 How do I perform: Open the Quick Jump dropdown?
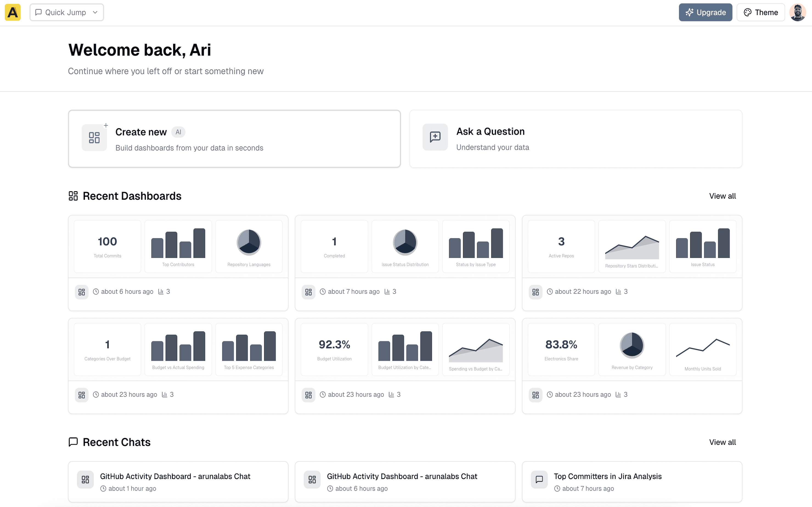(x=66, y=12)
